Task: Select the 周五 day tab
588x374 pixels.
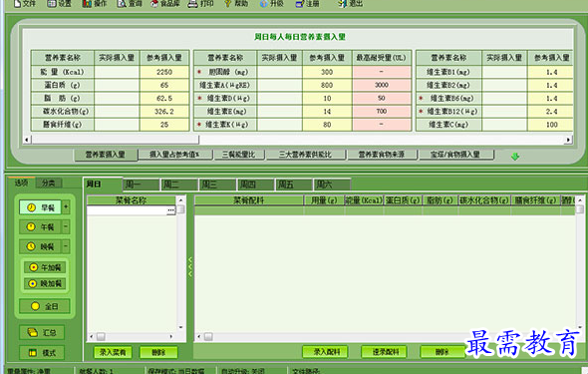Action: [294, 185]
